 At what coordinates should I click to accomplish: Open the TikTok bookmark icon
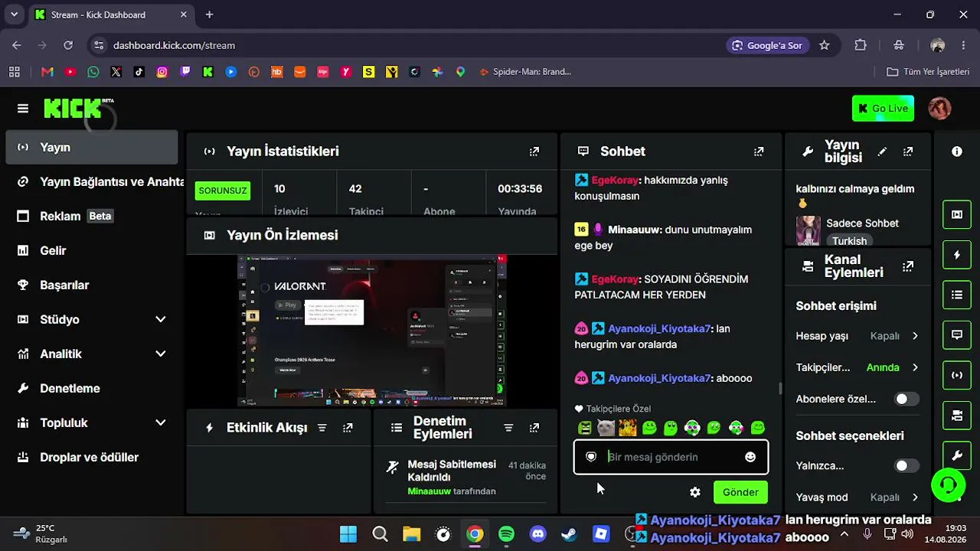click(x=139, y=72)
